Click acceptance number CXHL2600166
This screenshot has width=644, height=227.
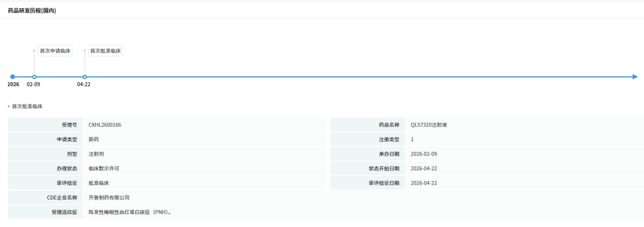pyautogui.click(x=105, y=125)
